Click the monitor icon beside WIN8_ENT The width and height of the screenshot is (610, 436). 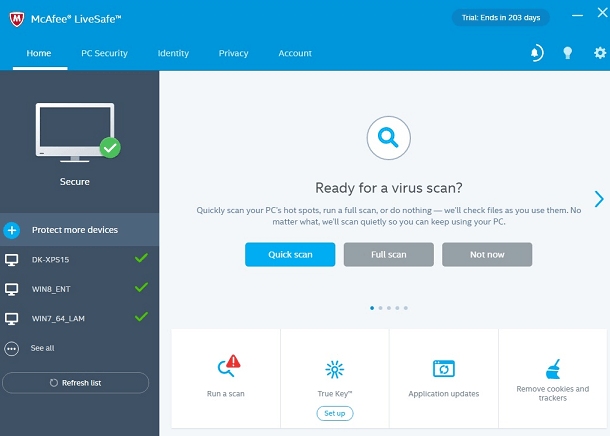point(11,289)
